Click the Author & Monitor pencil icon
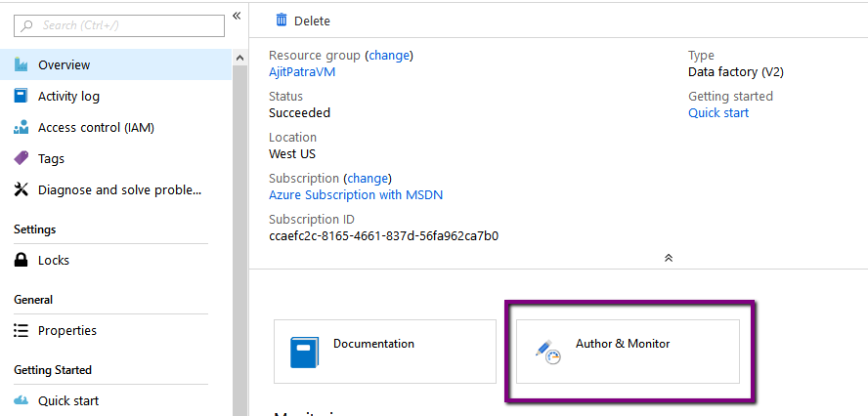Image resolution: width=868 pixels, height=416 pixels. tap(547, 352)
